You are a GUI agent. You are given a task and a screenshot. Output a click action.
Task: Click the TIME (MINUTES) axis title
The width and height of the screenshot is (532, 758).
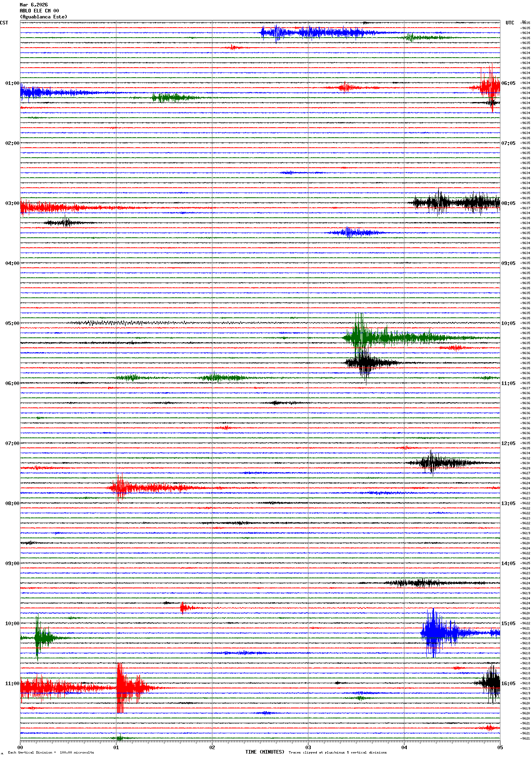264,752
